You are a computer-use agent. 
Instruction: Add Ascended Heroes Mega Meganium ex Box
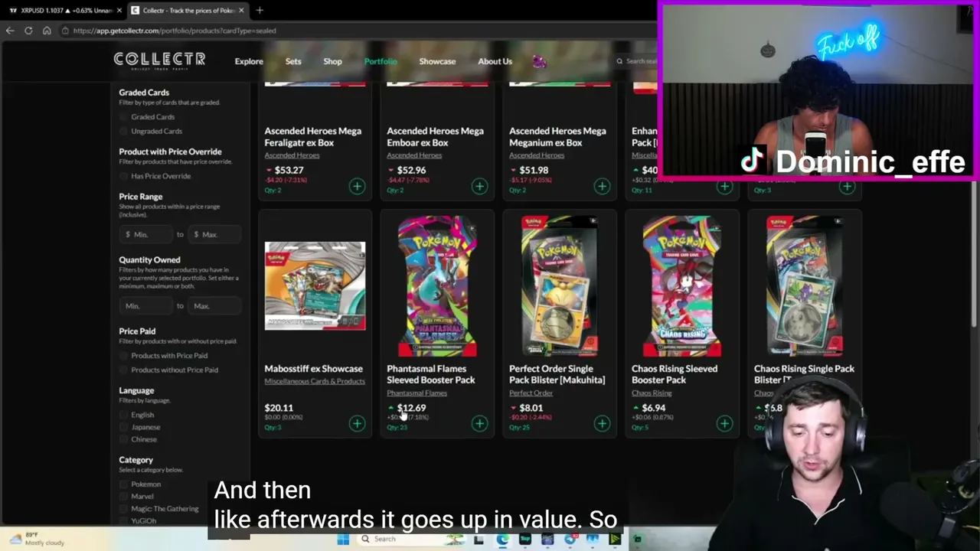[x=602, y=186]
